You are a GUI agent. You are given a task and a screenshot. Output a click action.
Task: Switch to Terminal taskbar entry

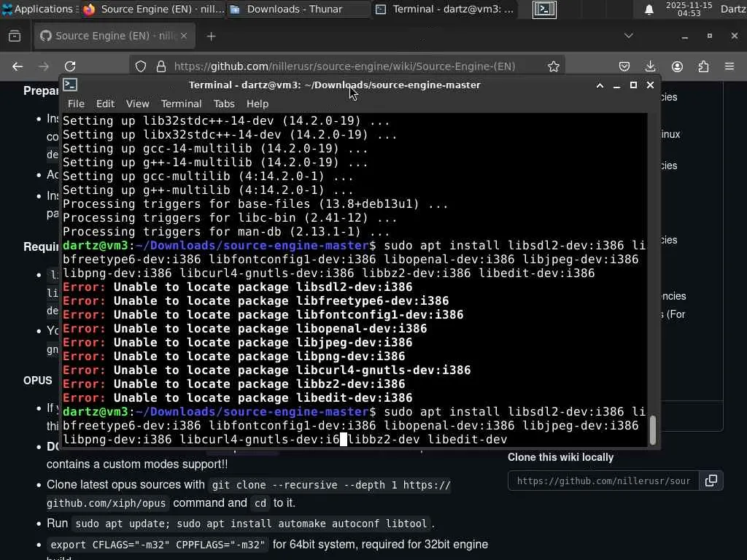coord(444,9)
